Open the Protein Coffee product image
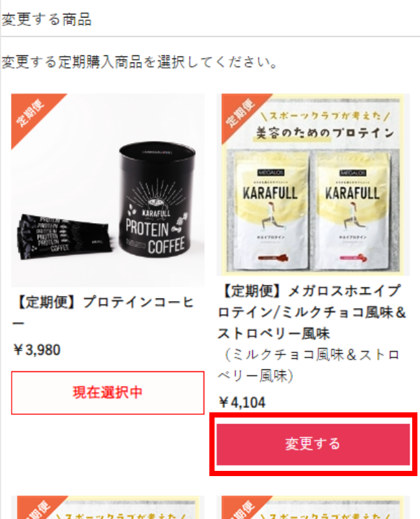 [107, 191]
